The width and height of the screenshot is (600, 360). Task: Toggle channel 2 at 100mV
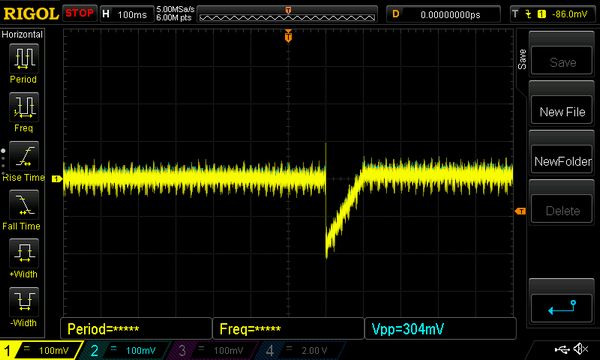pyautogui.click(x=124, y=350)
